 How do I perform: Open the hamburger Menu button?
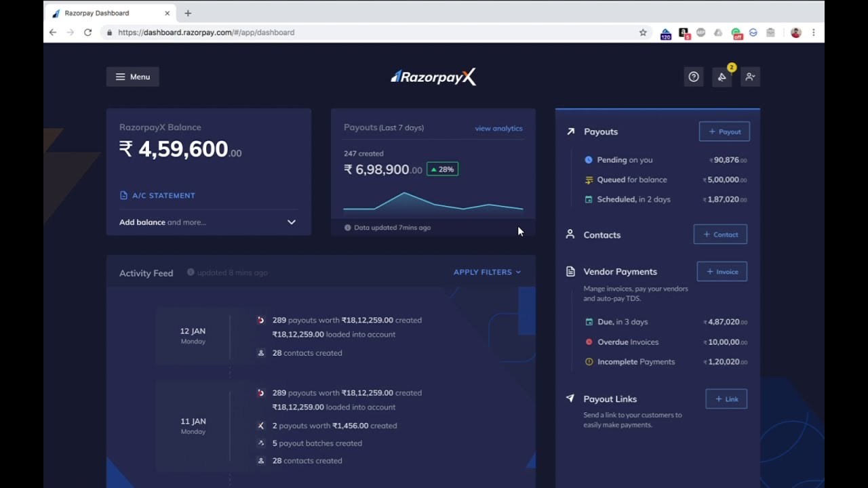[x=132, y=77]
